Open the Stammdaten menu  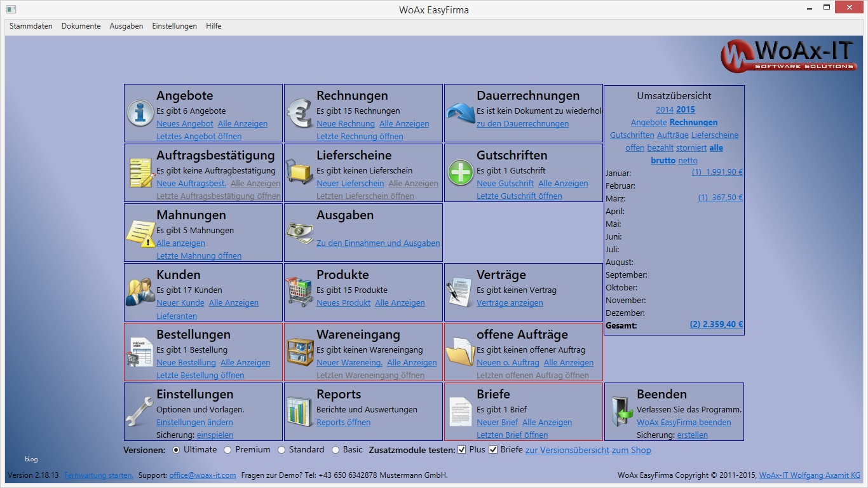(x=31, y=26)
